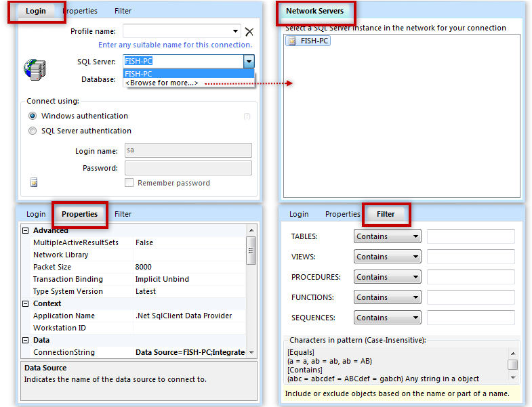532x407 pixels.
Task: Click the small document icon below Password label
Action: click(x=34, y=182)
